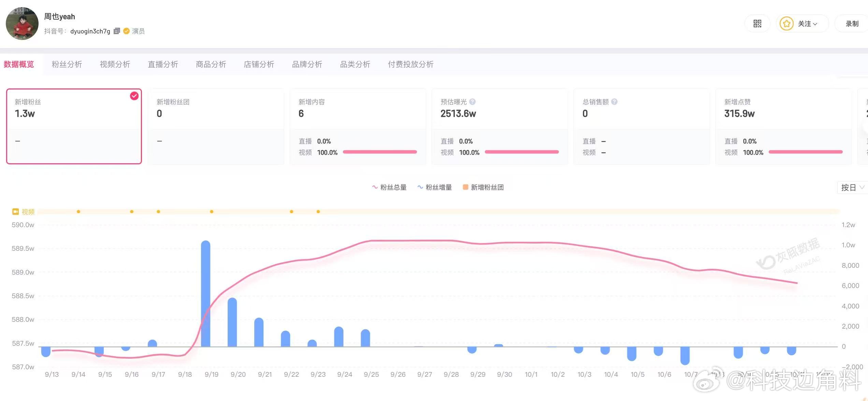Click 新增内容 video percentage bar
This screenshot has height=401, width=868.
(380, 152)
